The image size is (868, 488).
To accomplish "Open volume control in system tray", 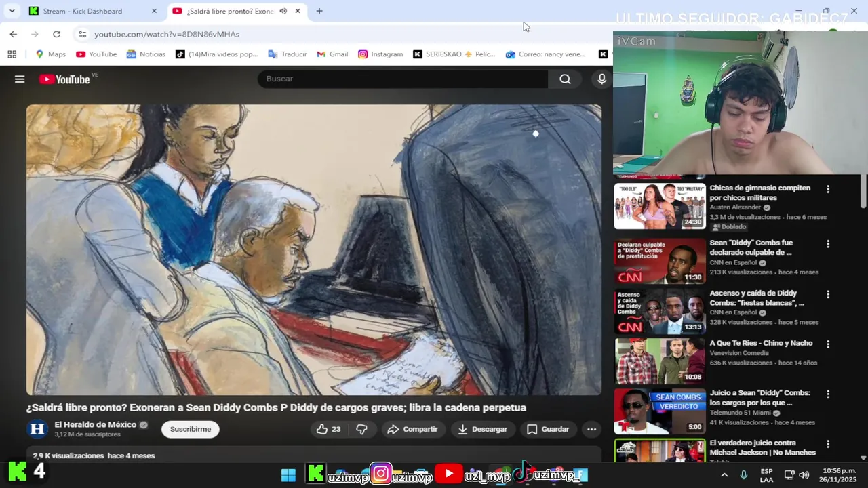I will click(804, 475).
